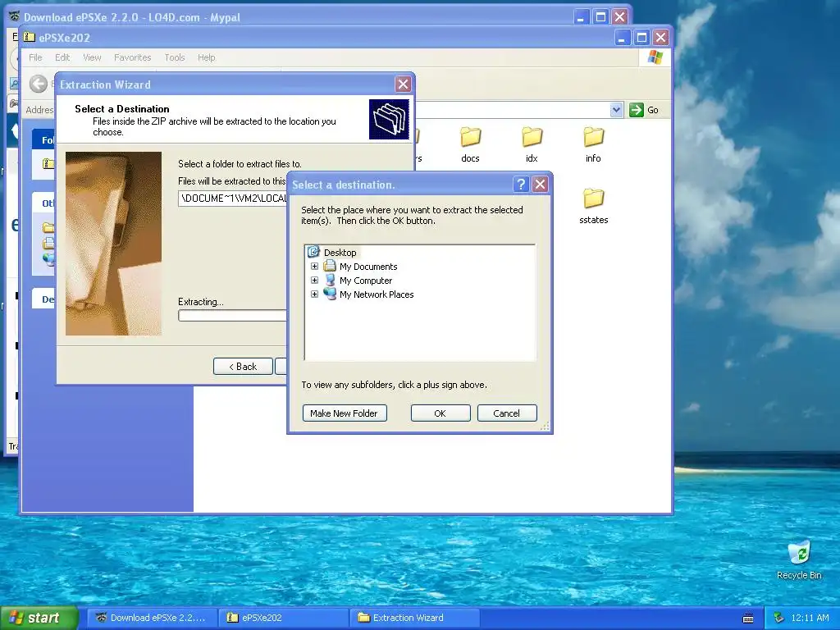
Task: Close the Extraction Wizard window
Action: (403, 84)
